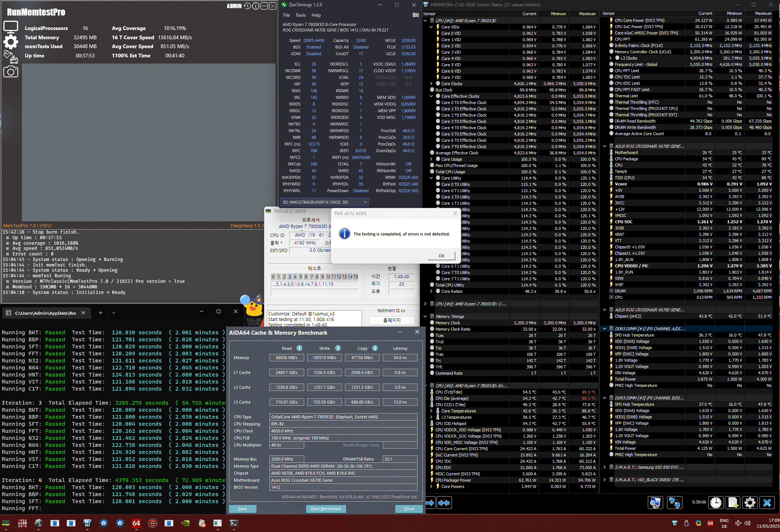Click HWiNFO clock reset-timer icon
Image resolution: width=780 pixels, height=532 pixels.
[x=716, y=502]
